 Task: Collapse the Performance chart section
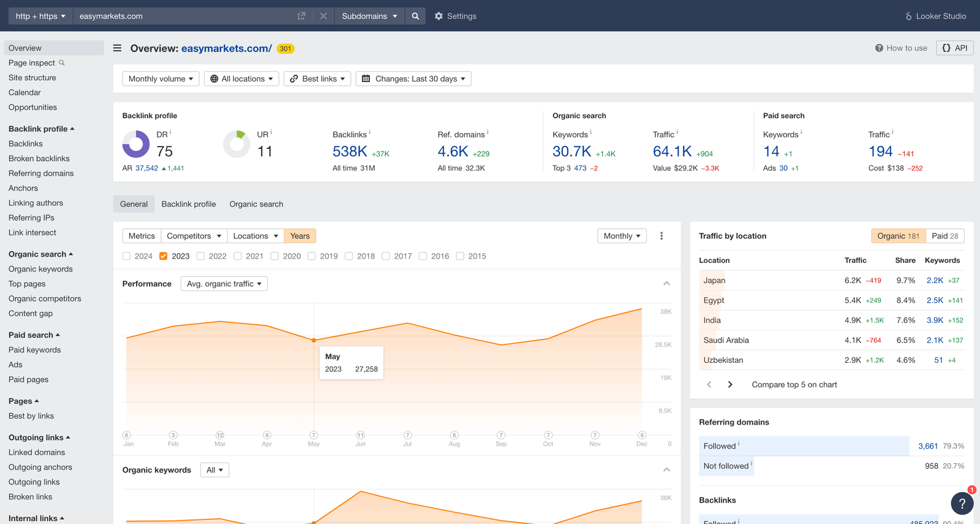pos(666,284)
